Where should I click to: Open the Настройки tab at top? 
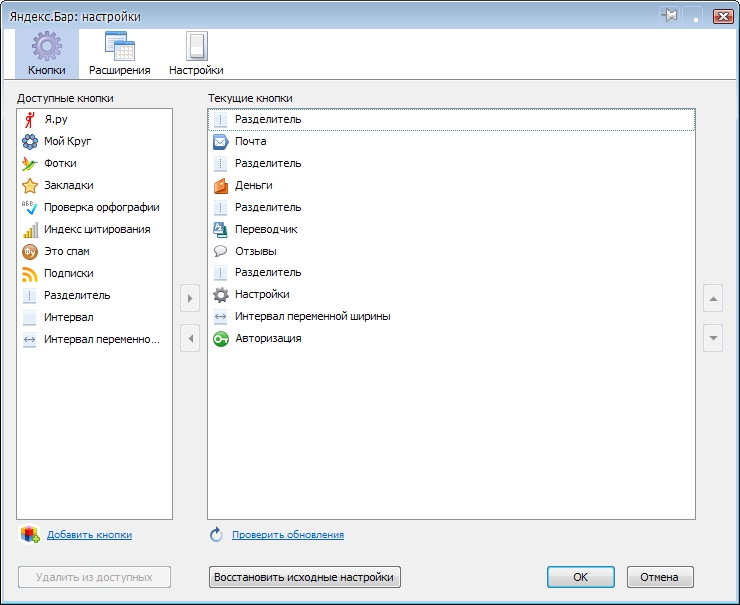(196, 54)
